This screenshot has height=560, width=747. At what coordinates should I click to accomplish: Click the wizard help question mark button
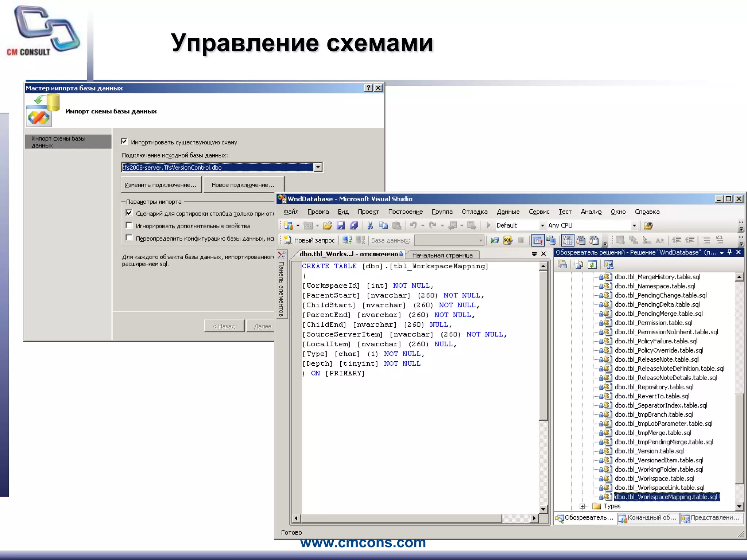click(x=368, y=88)
